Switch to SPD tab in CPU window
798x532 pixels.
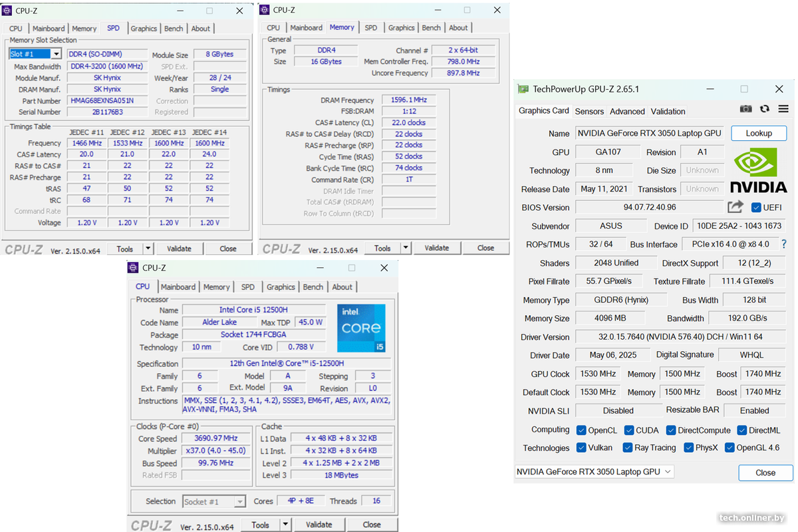coord(248,287)
